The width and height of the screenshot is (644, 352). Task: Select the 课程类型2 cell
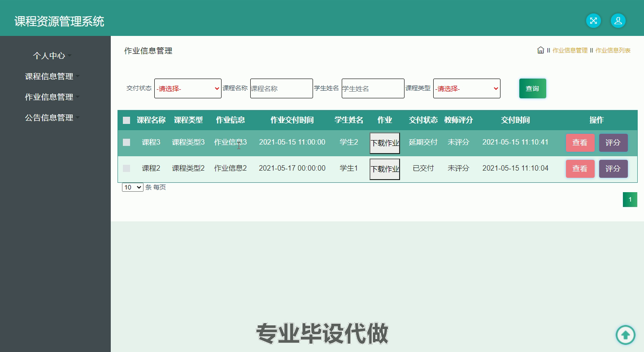[x=188, y=168]
